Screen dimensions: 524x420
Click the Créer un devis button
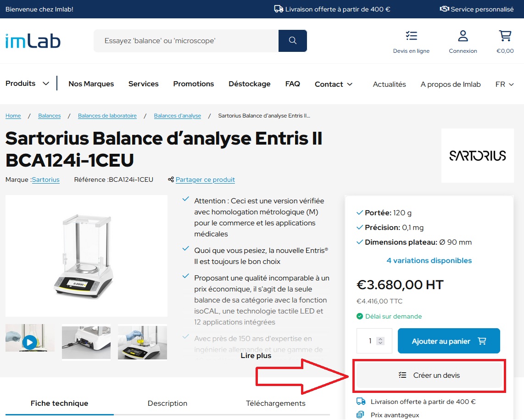[x=429, y=375]
